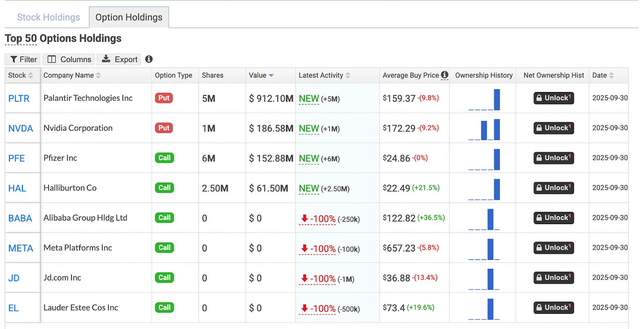Open the Filter button
The height and width of the screenshot is (329, 644).
pos(23,59)
